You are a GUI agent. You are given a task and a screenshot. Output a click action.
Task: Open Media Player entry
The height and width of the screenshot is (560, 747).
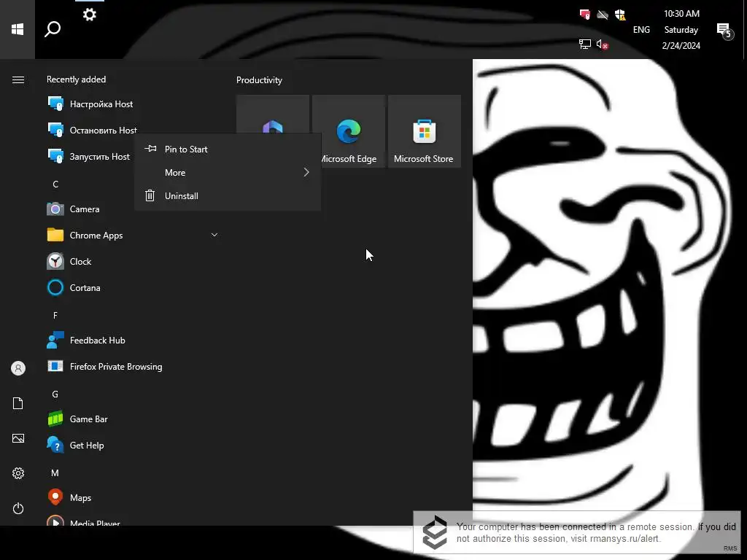133,520
